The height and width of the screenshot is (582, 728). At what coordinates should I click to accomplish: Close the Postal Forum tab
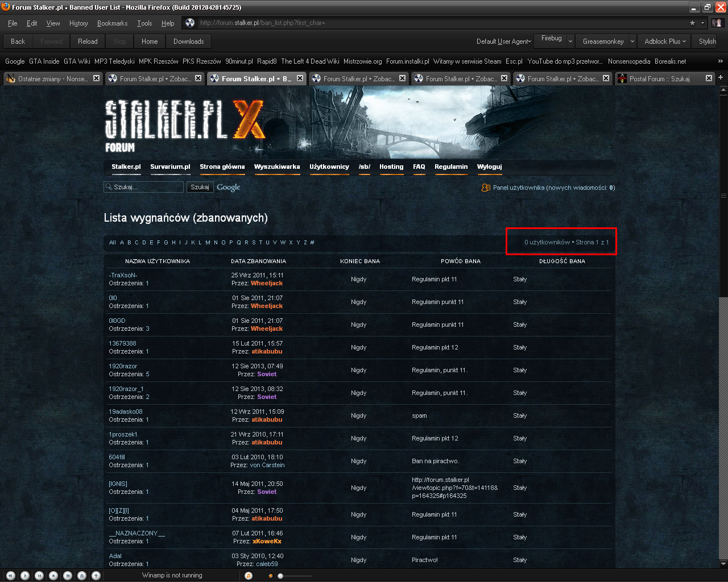709,78
